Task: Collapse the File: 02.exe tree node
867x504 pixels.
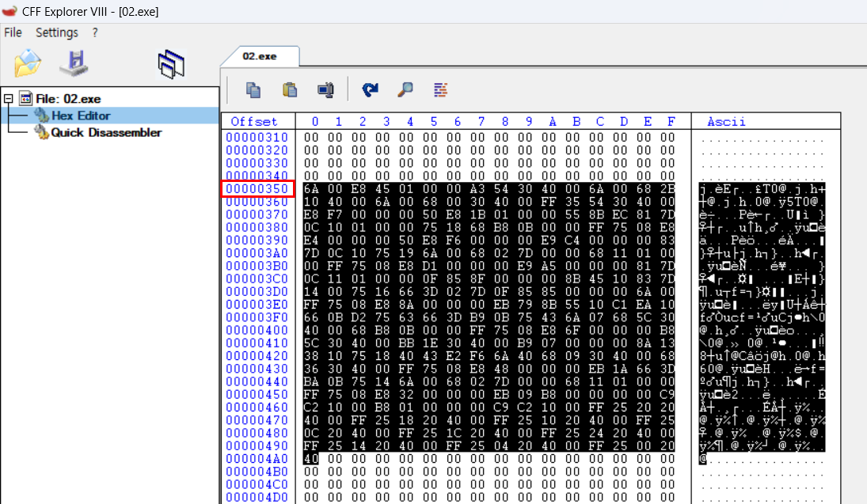Action: (8, 99)
